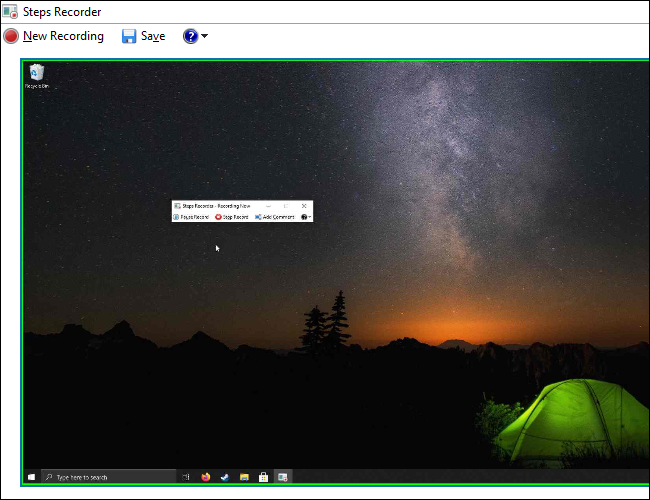Click the blue Help question mark icon
Image resolution: width=650 pixels, height=500 pixels.
click(x=190, y=36)
